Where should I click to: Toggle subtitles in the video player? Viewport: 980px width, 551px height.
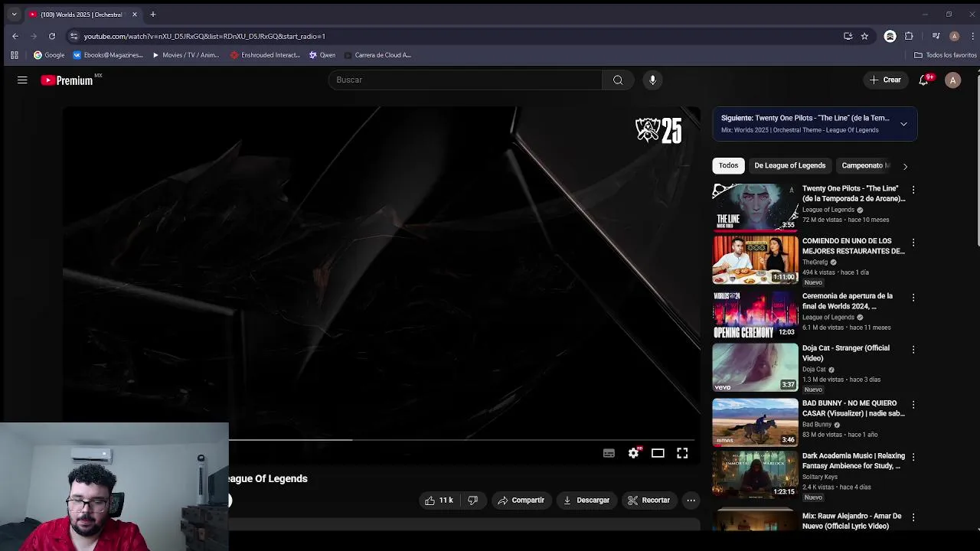point(609,453)
